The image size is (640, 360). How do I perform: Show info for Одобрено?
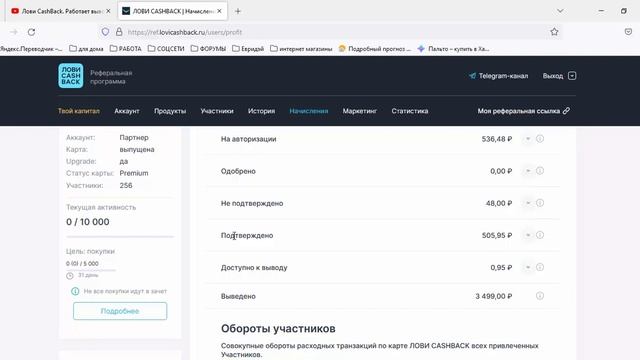tap(540, 171)
